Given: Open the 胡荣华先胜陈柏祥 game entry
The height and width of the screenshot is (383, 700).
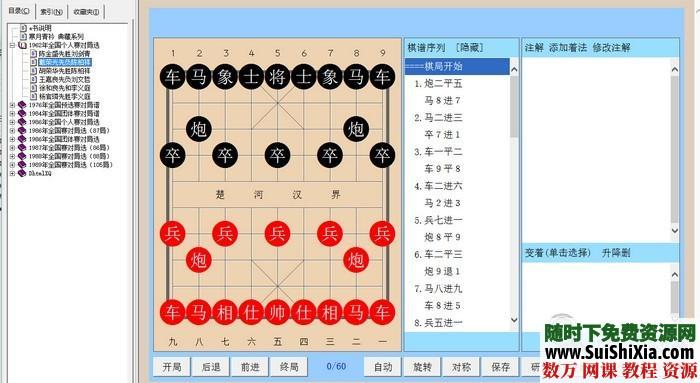Looking at the screenshot, I should (64, 71).
